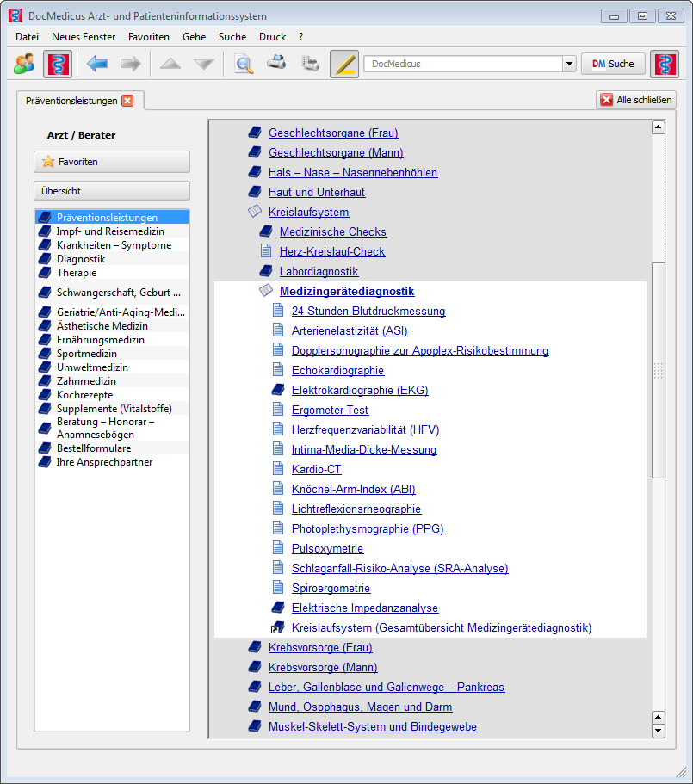Click the grey down triangle icon
This screenshot has width=693, height=784.
click(x=204, y=64)
